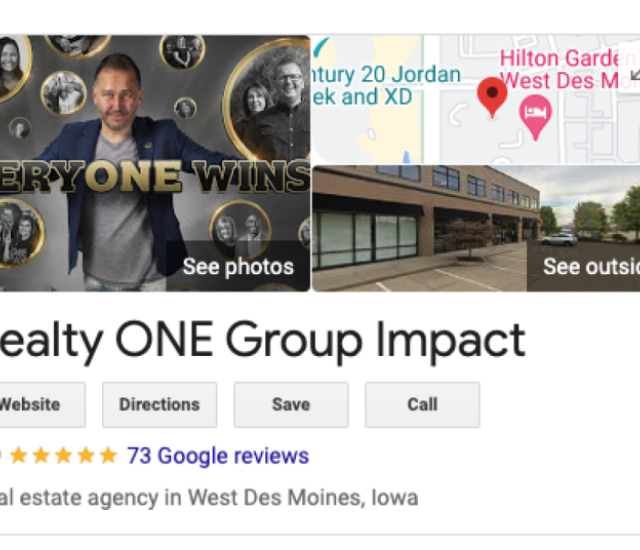Click the Century 20 Jordan Creek map label
The image size is (640, 550).
click(387, 85)
